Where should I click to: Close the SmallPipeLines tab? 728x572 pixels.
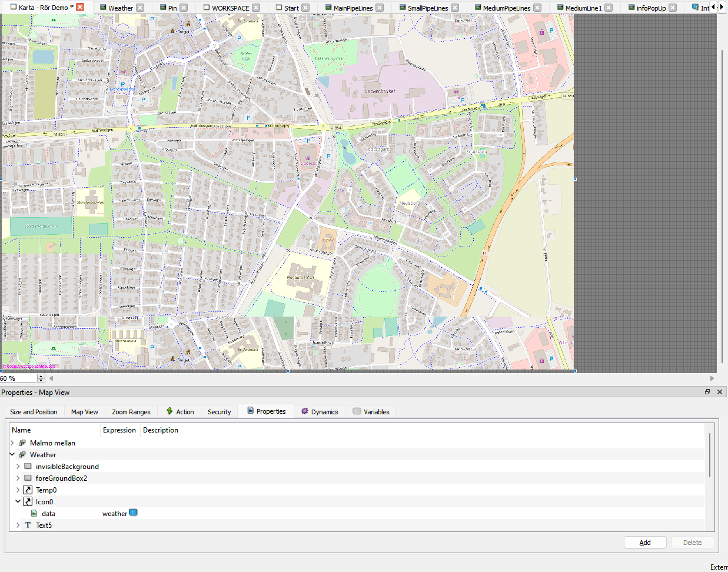pyautogui.click(x=455, y=8)
